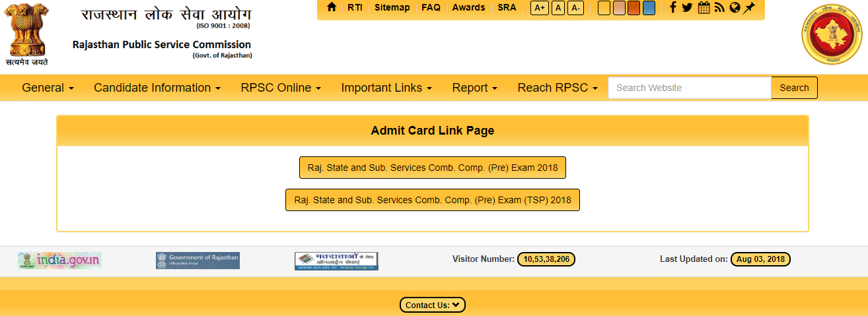868x316 pixels.
Task: Reset font size with A button
Action: click(x=558, y=8)
